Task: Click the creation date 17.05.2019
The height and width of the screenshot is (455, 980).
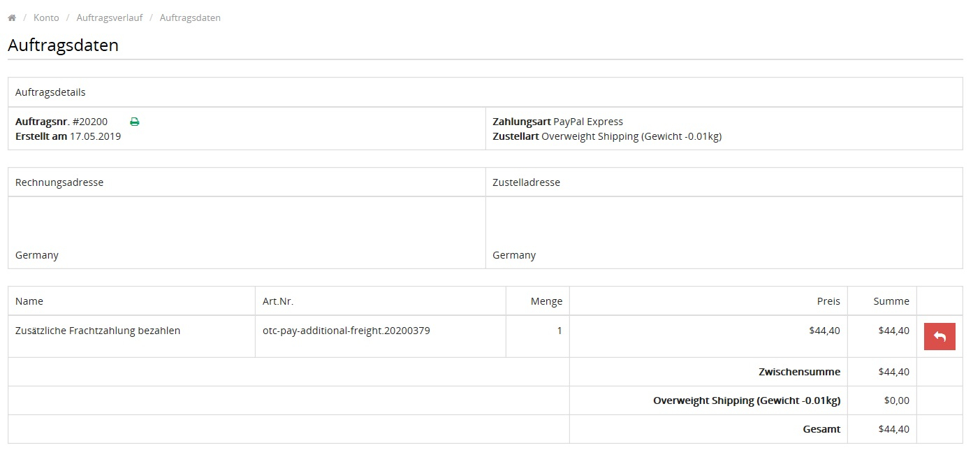Action: [x=95, y=136]
